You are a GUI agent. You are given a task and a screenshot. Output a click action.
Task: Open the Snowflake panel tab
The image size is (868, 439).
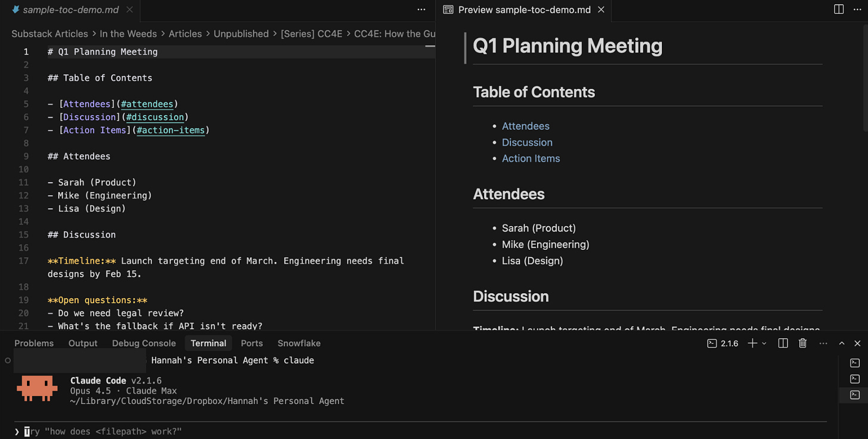point(299,343)
